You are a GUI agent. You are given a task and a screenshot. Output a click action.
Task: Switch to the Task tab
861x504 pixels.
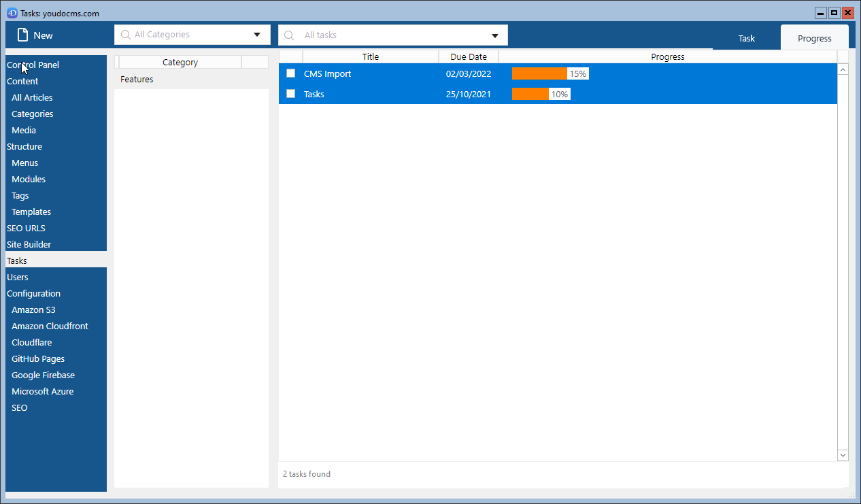pyautogui.click(x=747, y=38)
